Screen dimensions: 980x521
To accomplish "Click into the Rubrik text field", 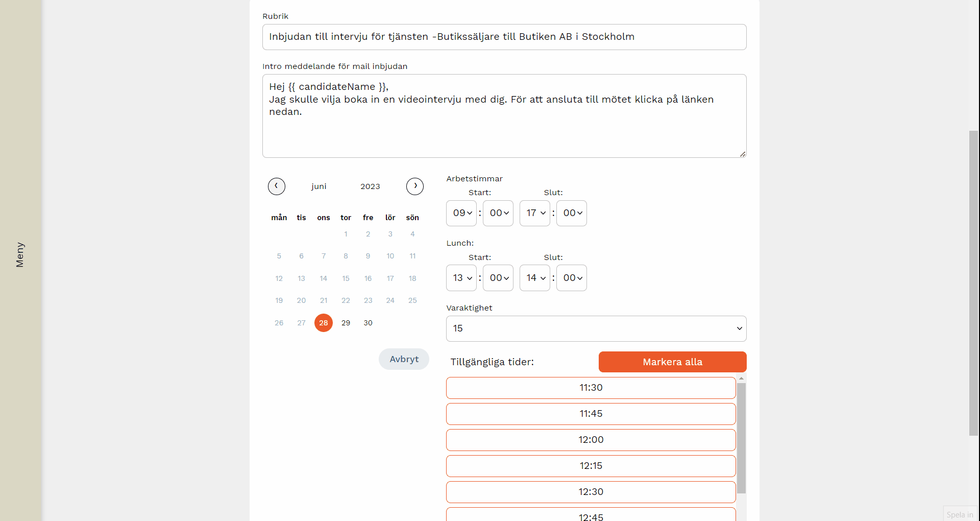I will tap(504, 37).
